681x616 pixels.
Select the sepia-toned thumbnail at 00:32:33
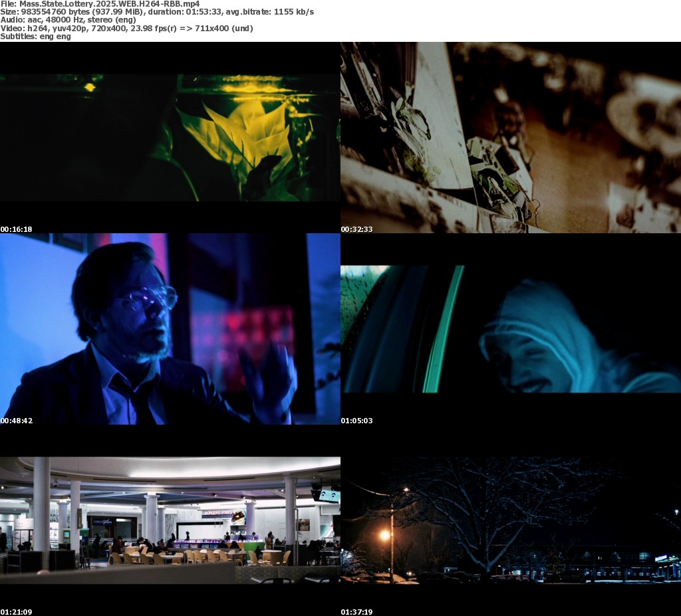pyautogui.click(x=510, y=138)
